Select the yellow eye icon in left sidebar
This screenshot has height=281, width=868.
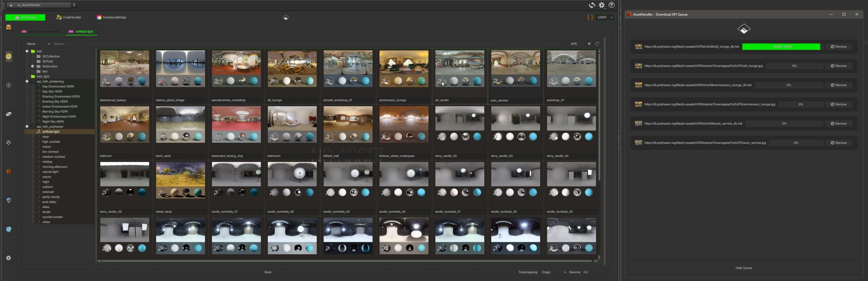(9, 56)
